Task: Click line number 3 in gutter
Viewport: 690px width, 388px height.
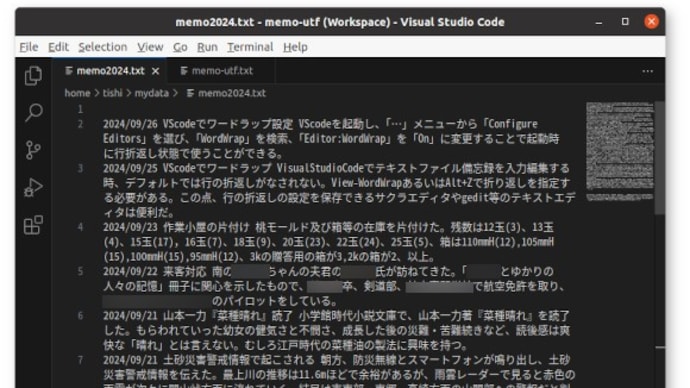Action: coord(80,168)
